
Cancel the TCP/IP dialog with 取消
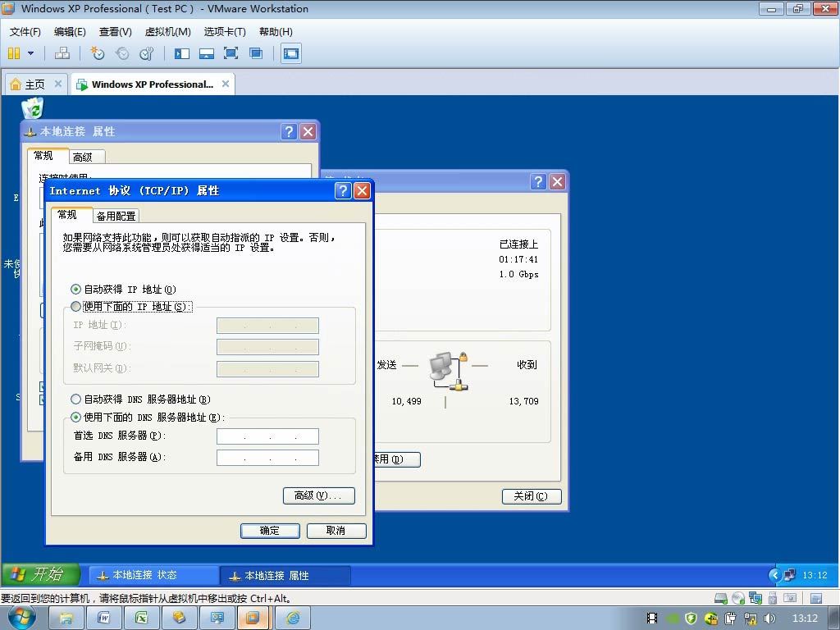click(336, 531)
